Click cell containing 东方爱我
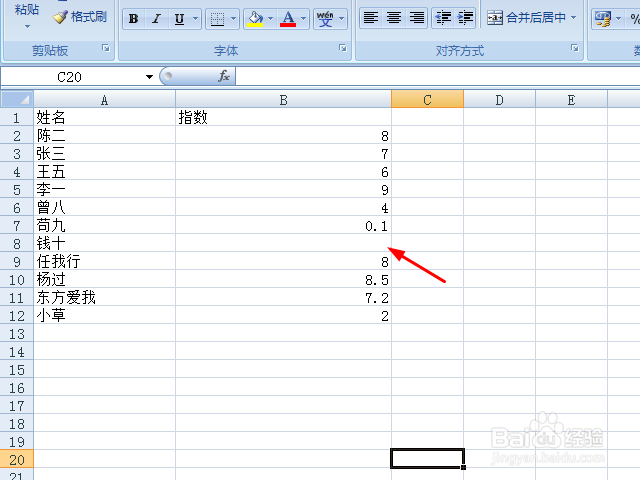The image size is (640, 480). point(104,297)
